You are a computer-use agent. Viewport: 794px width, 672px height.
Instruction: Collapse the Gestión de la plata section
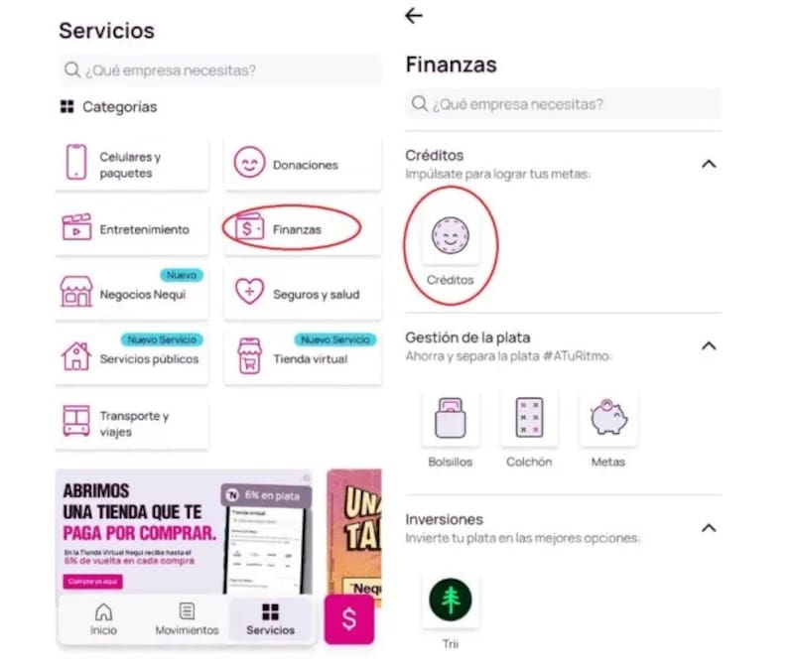point(709,345)
